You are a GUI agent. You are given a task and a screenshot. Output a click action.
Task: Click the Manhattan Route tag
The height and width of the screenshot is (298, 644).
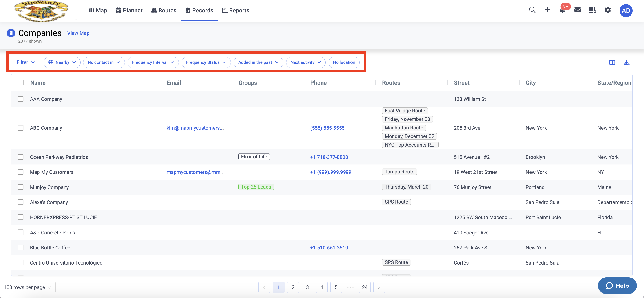pos(404,127)
